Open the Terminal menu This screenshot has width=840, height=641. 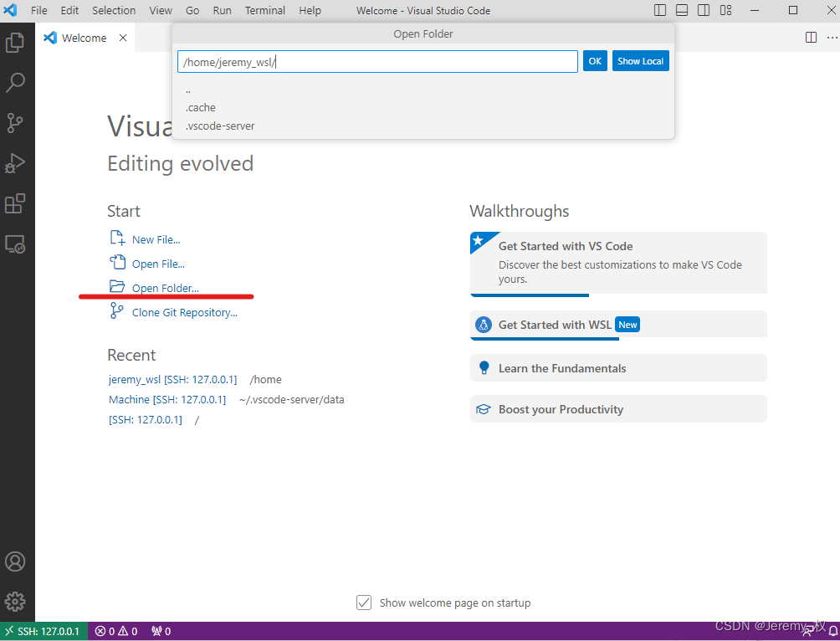click(265, 10)
